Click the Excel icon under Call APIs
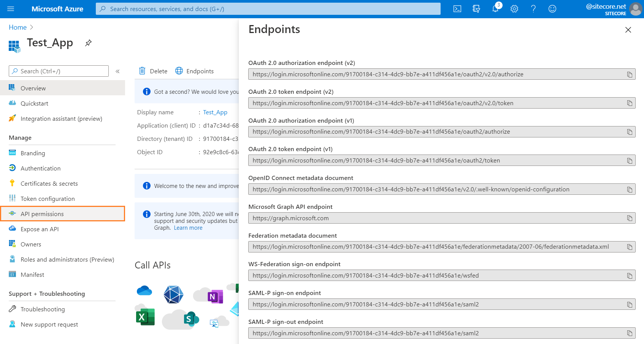The width and height of the screenshot is (644, 344). tap(145, 317)
